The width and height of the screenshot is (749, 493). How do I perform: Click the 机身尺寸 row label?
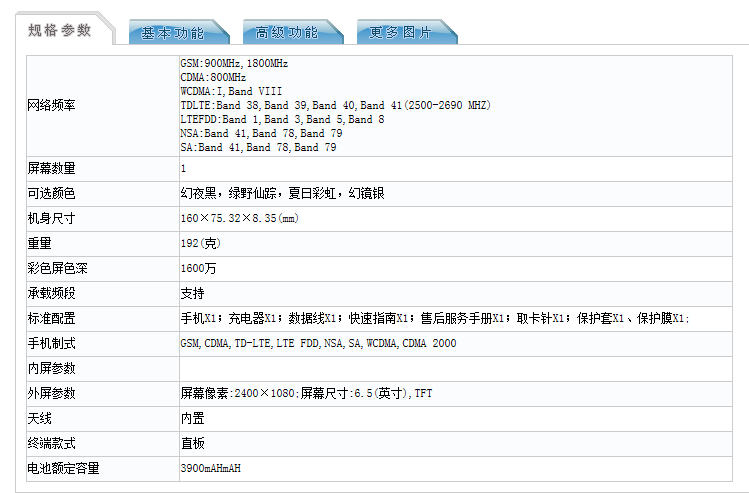point(52,218)
